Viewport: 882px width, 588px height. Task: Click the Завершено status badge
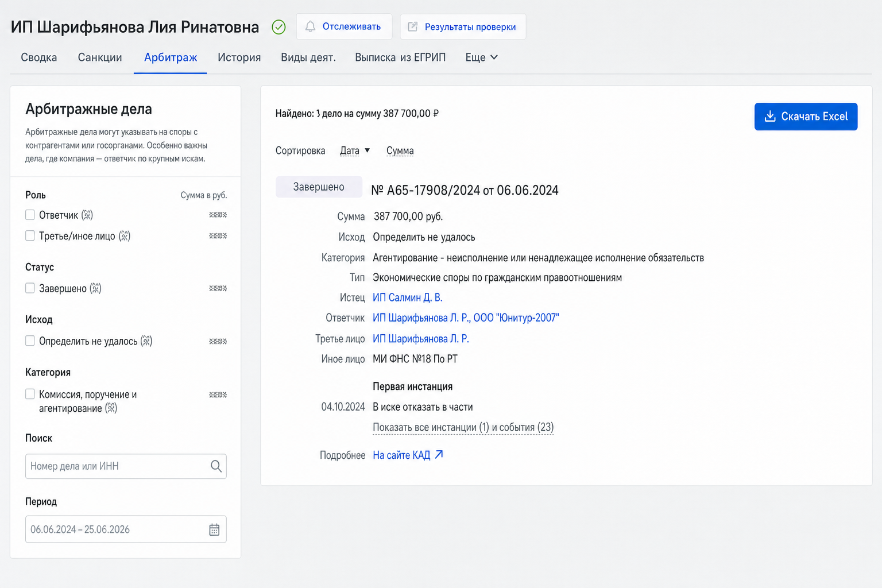click(x=319, y=187)
